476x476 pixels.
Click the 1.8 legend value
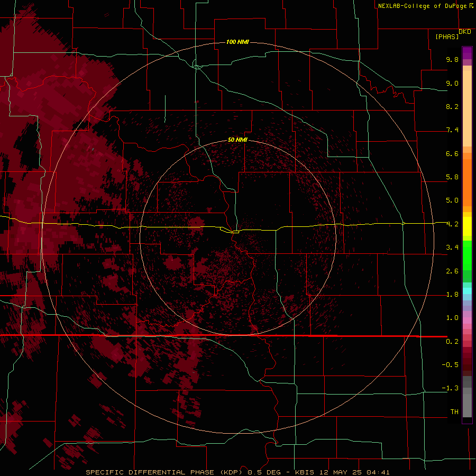(452, 295)
